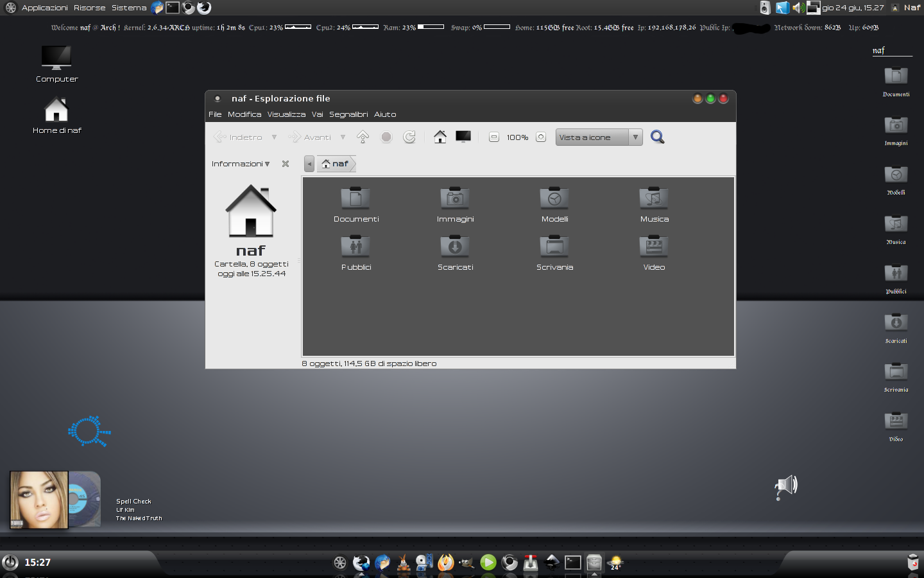Open the Applicazioni panel menu
Image resolution: width=924 pixels, height=578 pixels.
tap(44, 8)
